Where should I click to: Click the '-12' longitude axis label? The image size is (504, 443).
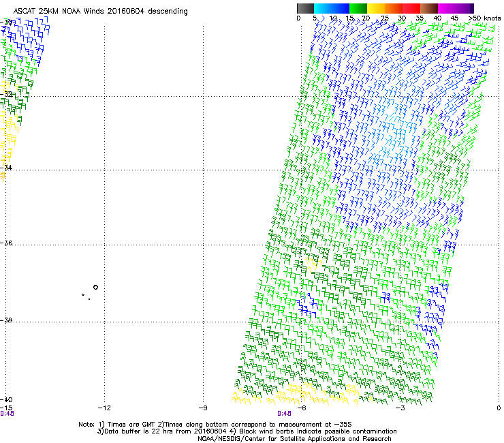pos(104,408)
